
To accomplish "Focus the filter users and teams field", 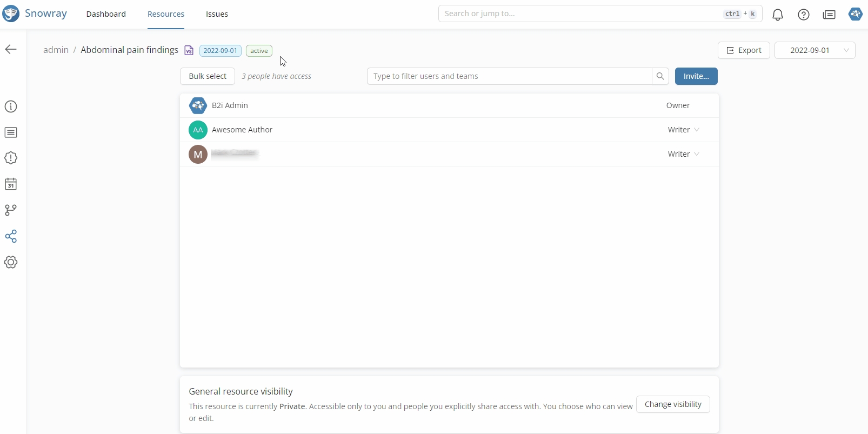I will [x=509, y=76].
